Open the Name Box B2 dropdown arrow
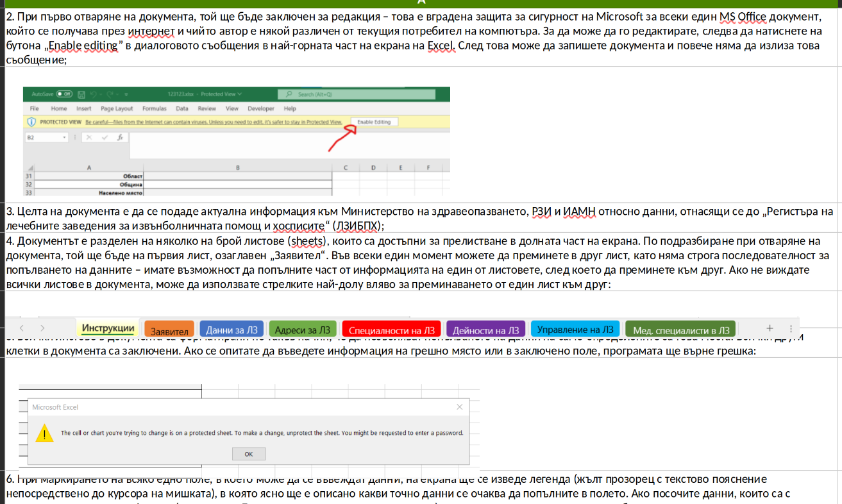This screenshot has width=842, height=504. (x=64, y=137)
